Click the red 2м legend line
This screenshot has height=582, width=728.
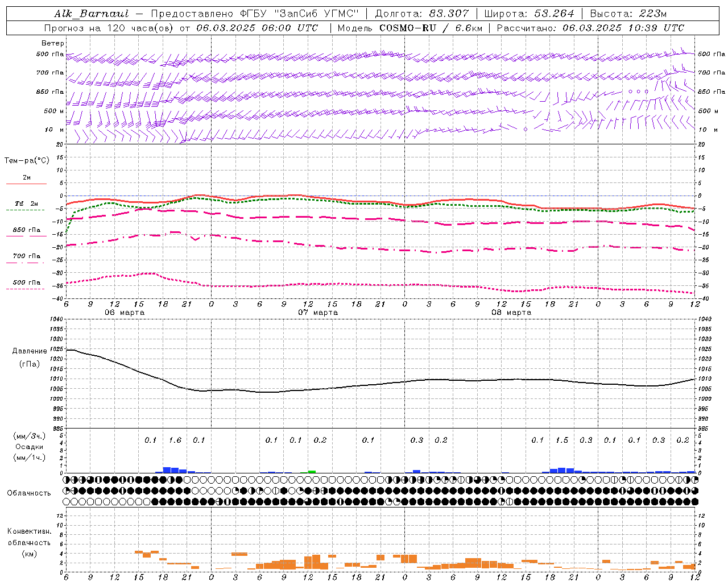pos(26,184)
